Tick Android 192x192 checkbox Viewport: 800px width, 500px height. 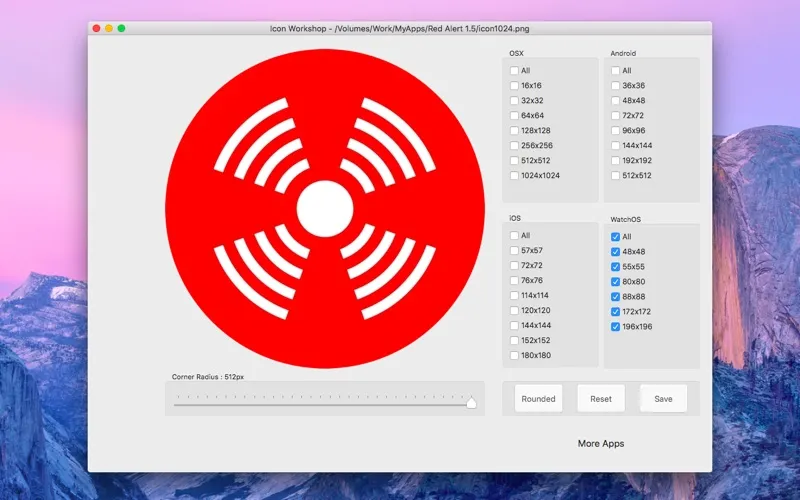(x=616, y=161)
